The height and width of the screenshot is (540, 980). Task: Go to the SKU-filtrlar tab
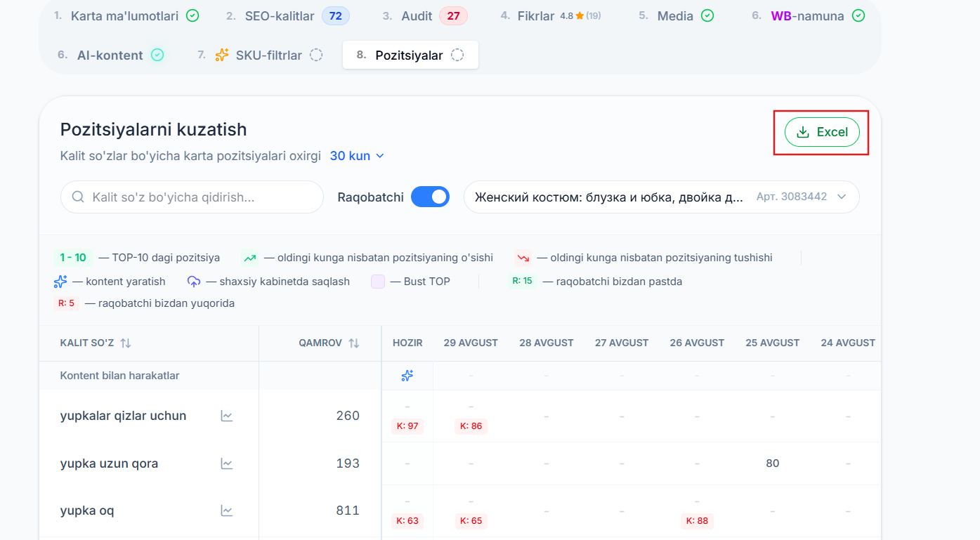tap(260, 55)
